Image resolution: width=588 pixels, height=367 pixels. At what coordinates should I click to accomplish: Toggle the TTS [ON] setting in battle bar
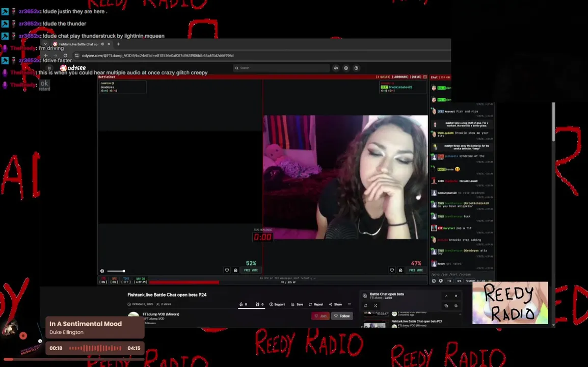(103, 280)
